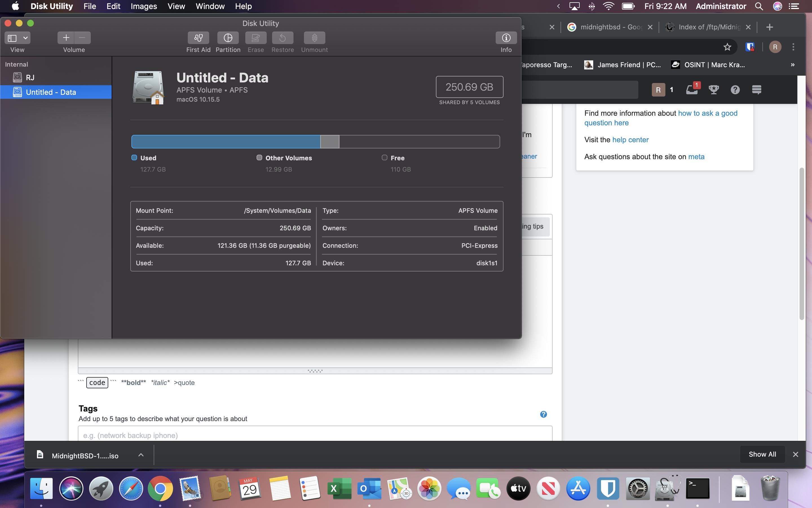812x508 pixels.
Task: Click the Tags input field
Action: click(315, 434)
